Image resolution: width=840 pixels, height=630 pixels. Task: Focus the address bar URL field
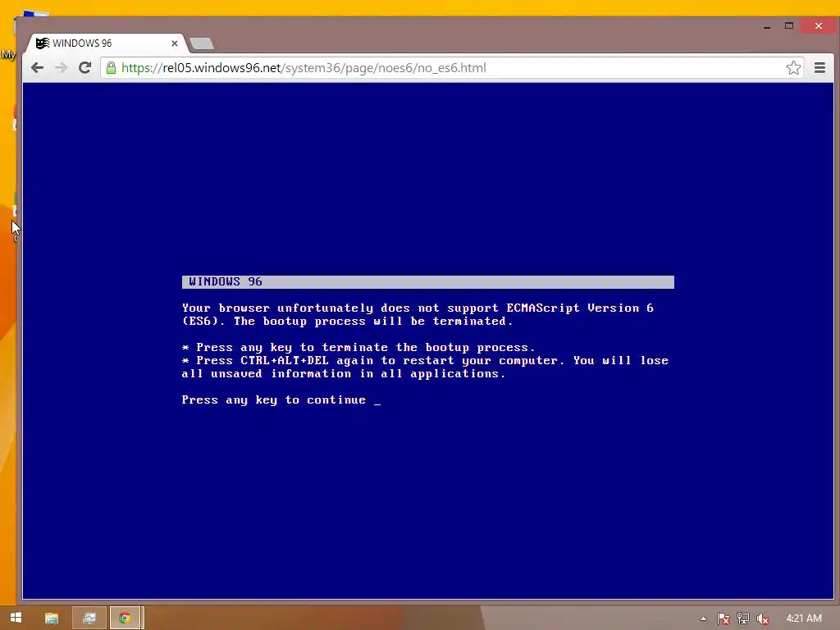click(x=452, y=67)
